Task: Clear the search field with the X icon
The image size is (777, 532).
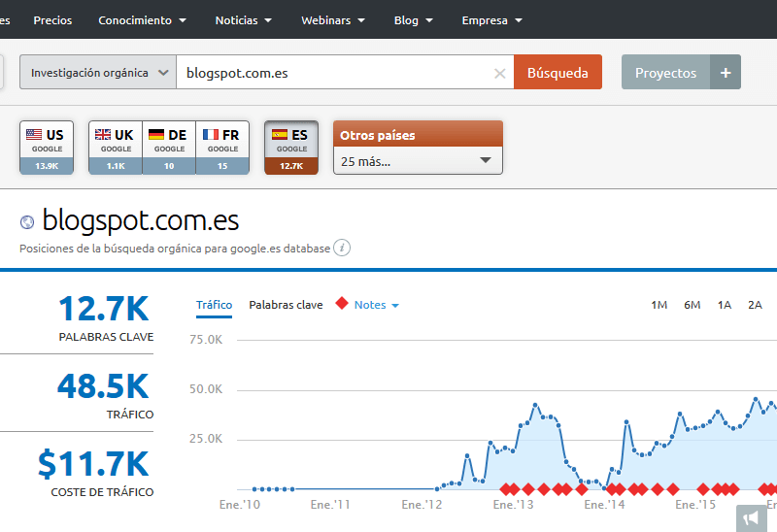Action: click(499, 74)
